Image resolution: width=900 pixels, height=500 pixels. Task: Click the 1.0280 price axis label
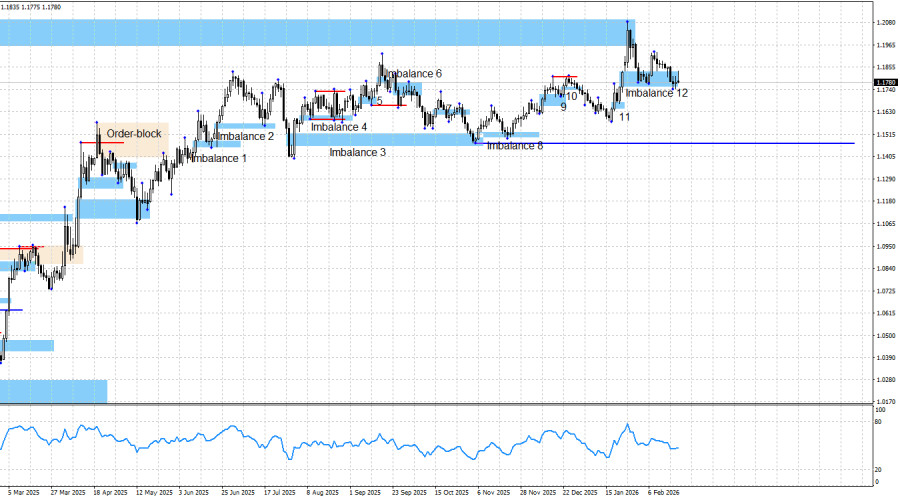click(885, 380)
